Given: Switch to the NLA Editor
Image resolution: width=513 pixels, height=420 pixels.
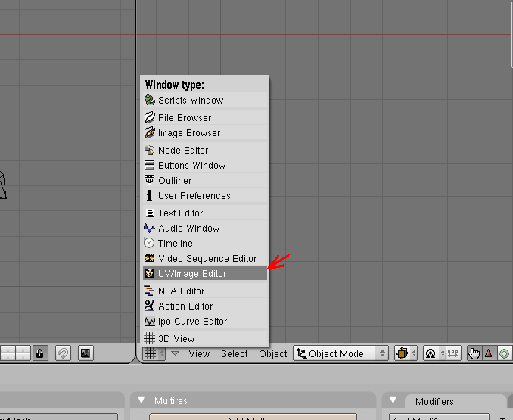Looking at the screenshot, I should tap(205, 291).
